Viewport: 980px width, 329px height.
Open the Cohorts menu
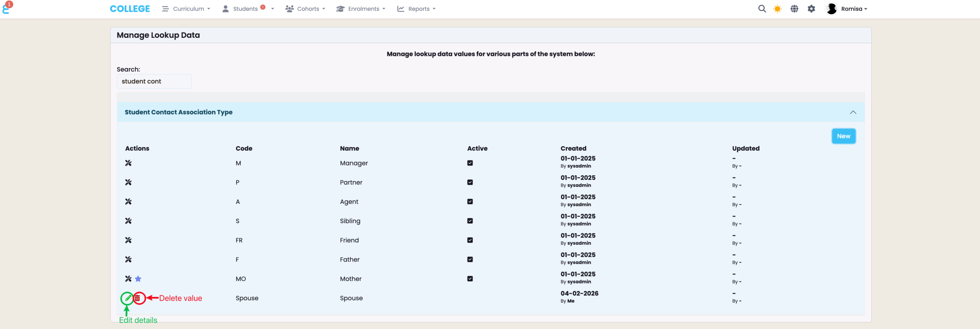tap(305, 9)
